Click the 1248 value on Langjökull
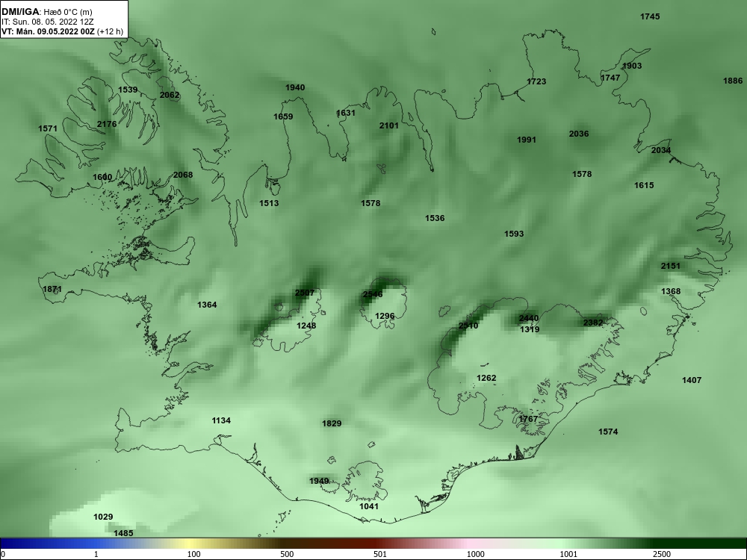Image resolution: width=747 pixels, height=560 pixels. tap(306, 326)
